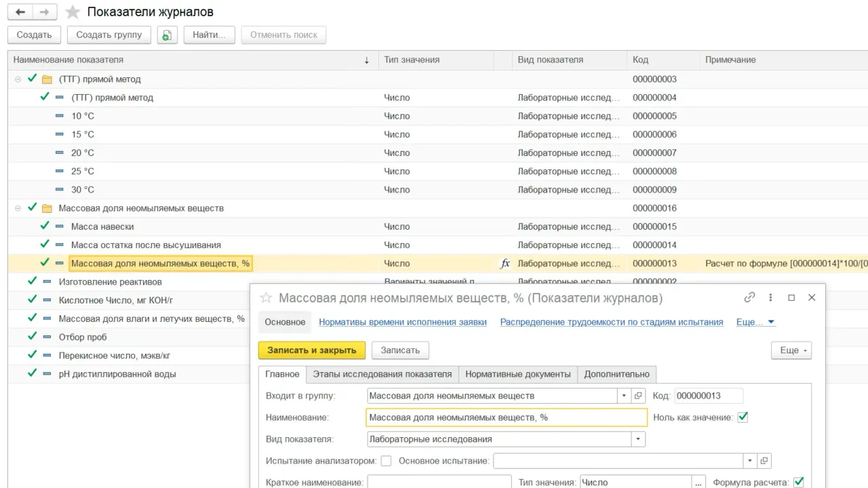The width and height of the screenshot is (868, 488).
Task: Click the Код column header
Action: click(663, 60)
